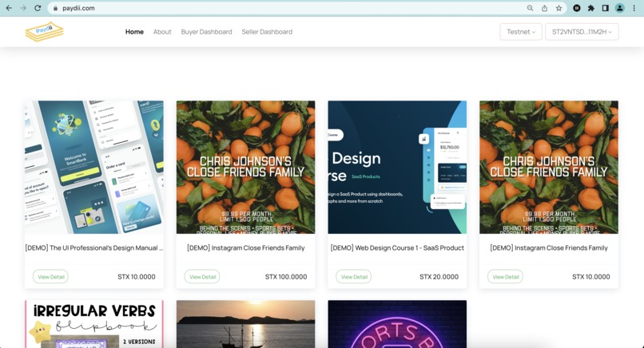
Task: Click the browser forward arrow
Action: [23, 8]
